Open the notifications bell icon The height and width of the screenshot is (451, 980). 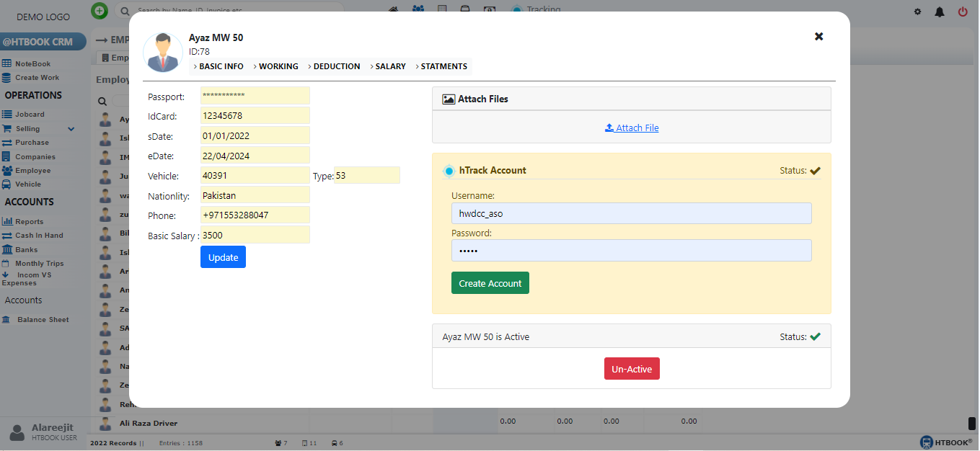940,12
